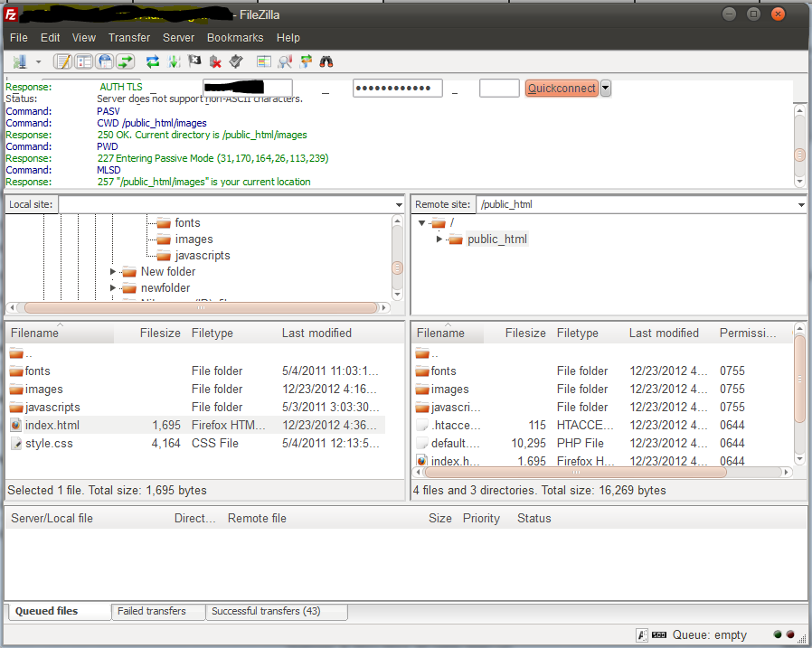Click the remote file list horizontal scrollbar

click(x=575, y=472)
